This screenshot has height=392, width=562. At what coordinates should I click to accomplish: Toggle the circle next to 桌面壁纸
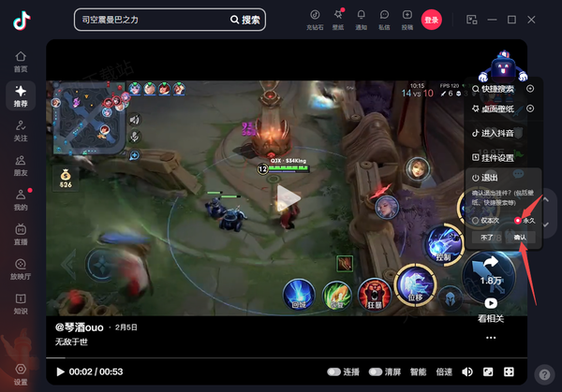tap(530, 109)
